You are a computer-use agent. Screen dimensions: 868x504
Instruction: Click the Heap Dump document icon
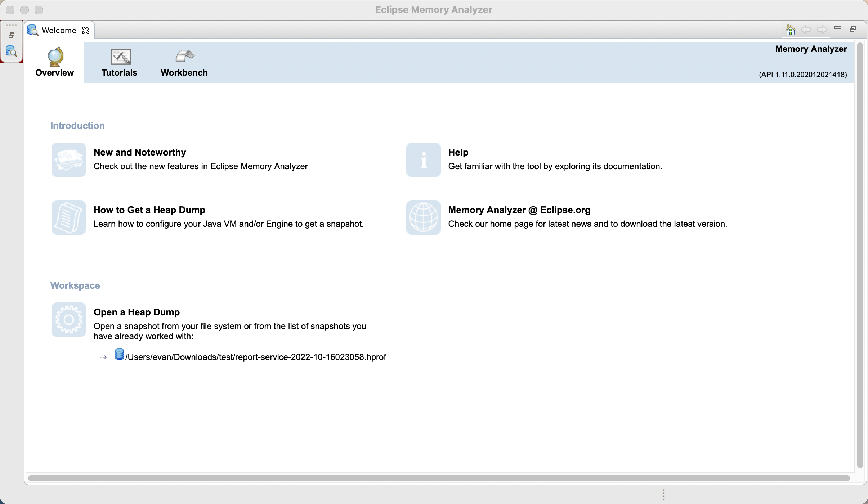click(69, 217)
